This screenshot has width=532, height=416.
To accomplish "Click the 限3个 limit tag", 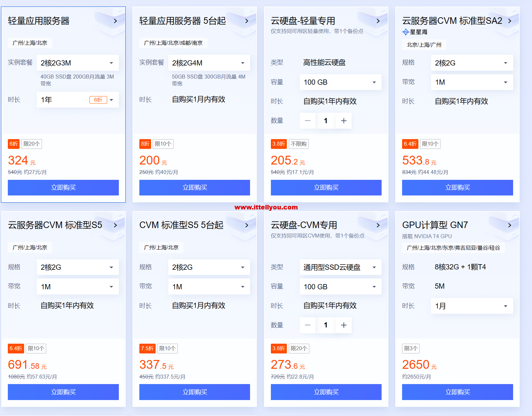I will [411, 349].
